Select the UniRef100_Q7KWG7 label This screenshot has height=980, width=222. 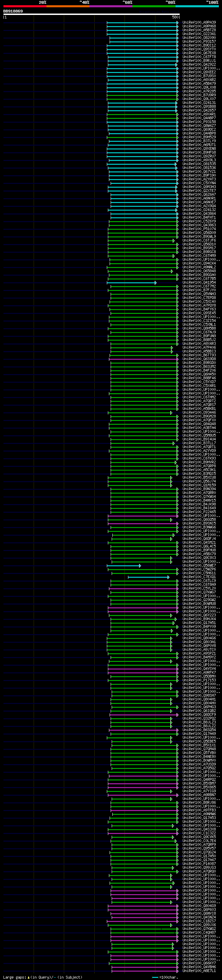click(199, 592)
